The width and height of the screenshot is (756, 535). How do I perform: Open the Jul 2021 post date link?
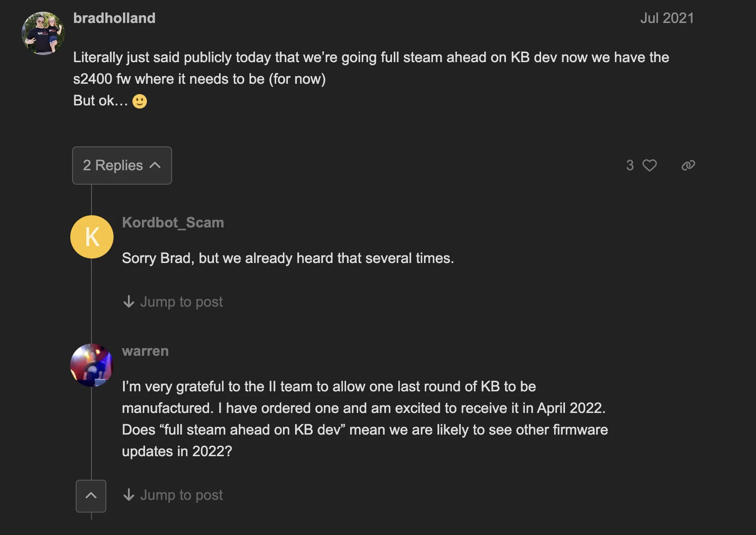pos(667,18)
